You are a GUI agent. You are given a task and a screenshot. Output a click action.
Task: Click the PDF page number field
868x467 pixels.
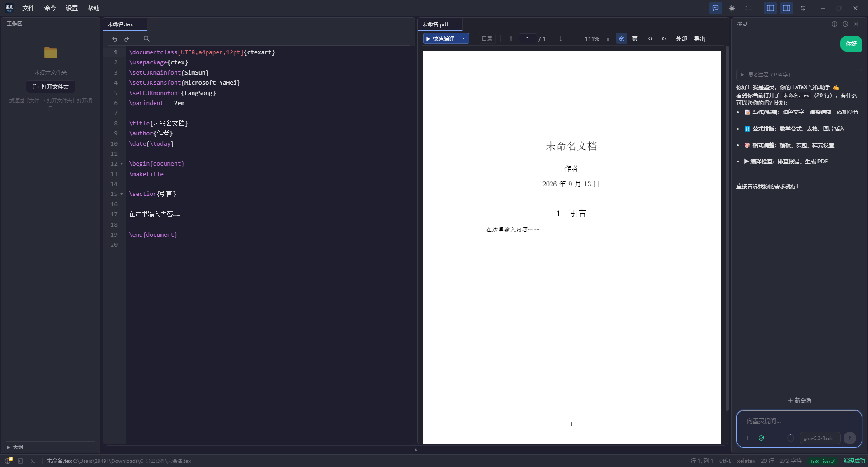click(528, 39)
